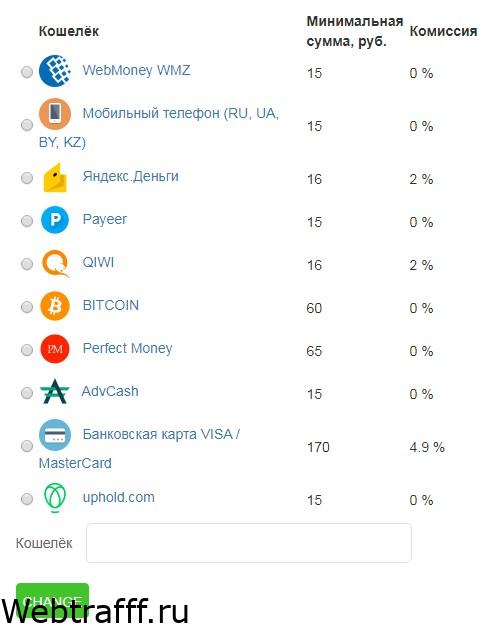498x625 pixels.
Task: Click the orange mobile phone icon
Action: click(x=55, y=114)
